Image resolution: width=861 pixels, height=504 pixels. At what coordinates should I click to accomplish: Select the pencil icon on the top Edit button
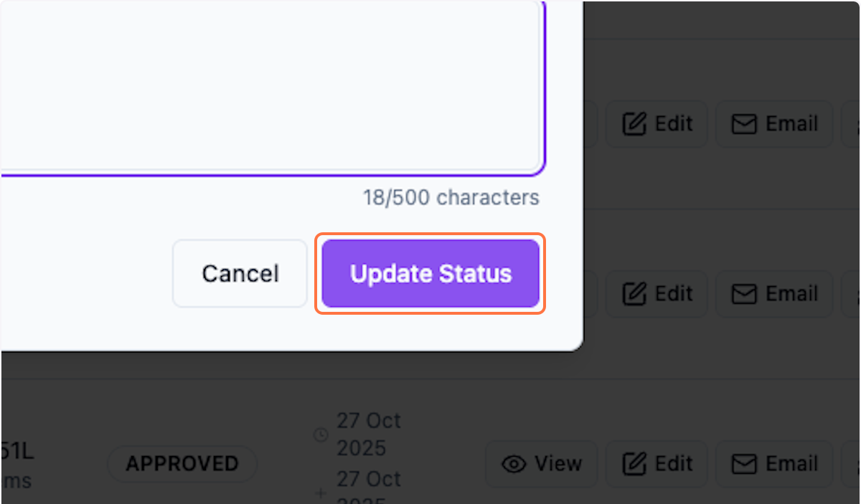click(634, 123)
